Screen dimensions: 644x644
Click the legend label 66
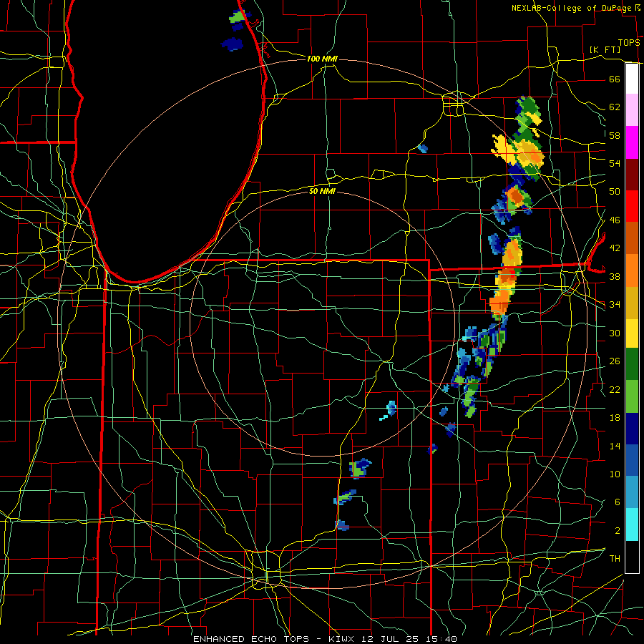[x=615, y=79]
